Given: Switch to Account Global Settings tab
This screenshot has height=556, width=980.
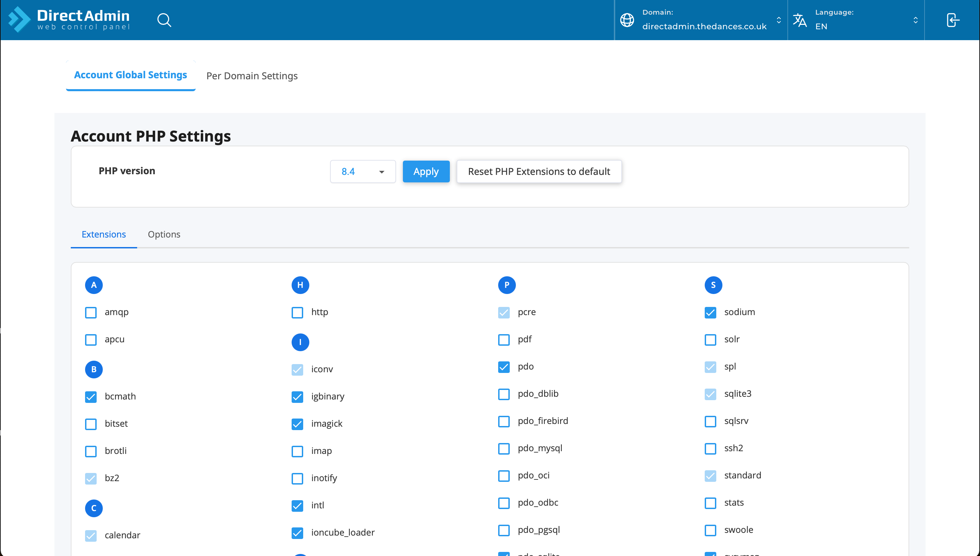Looking at the screenshot, I should point(131,75).
